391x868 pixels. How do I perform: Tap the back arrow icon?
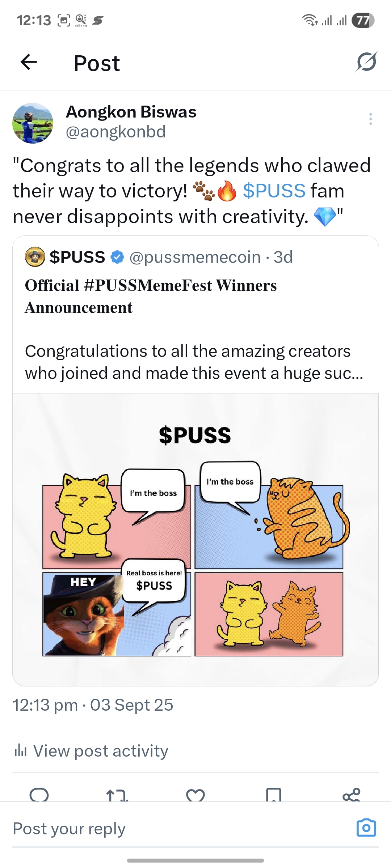29,62
